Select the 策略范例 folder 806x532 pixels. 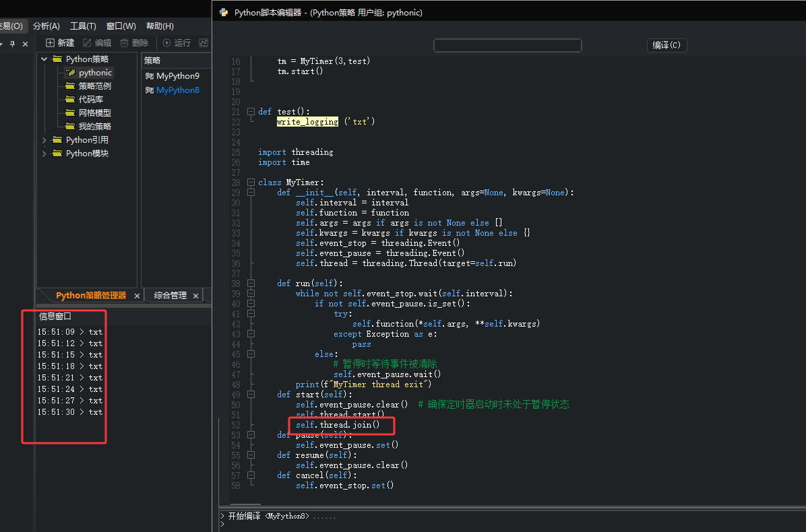pos(94,86)
